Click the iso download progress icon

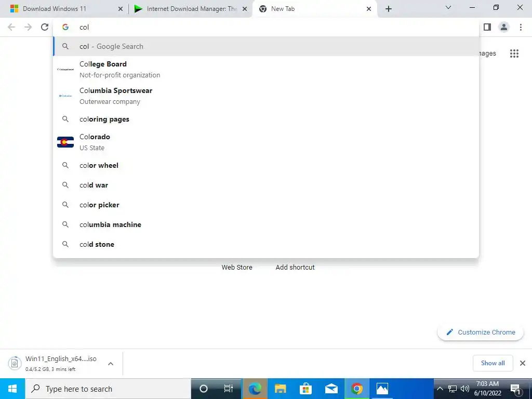(x=15, y=363)
